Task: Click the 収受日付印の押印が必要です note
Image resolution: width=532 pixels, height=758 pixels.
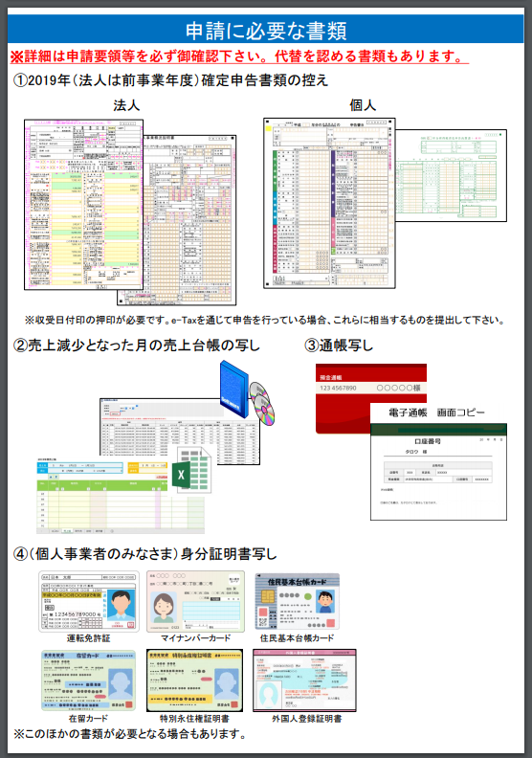Action: [x=264, y=320]
